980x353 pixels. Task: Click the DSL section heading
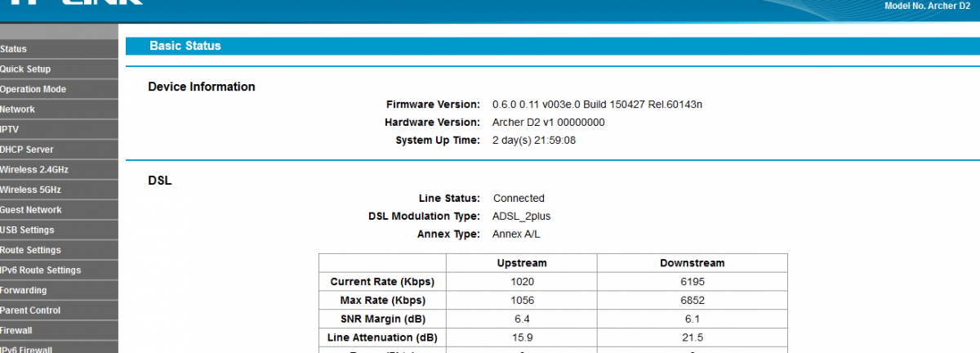(x=159, y=181)
